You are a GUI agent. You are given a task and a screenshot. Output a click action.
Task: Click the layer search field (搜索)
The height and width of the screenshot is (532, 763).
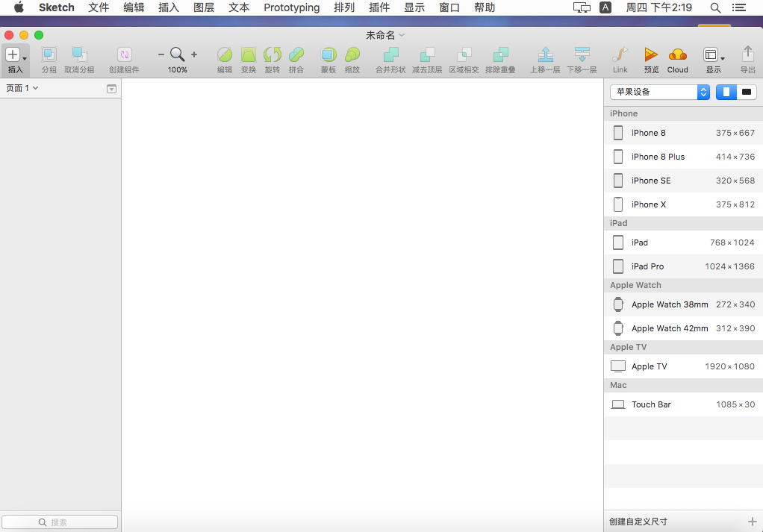tap(60, 522)
